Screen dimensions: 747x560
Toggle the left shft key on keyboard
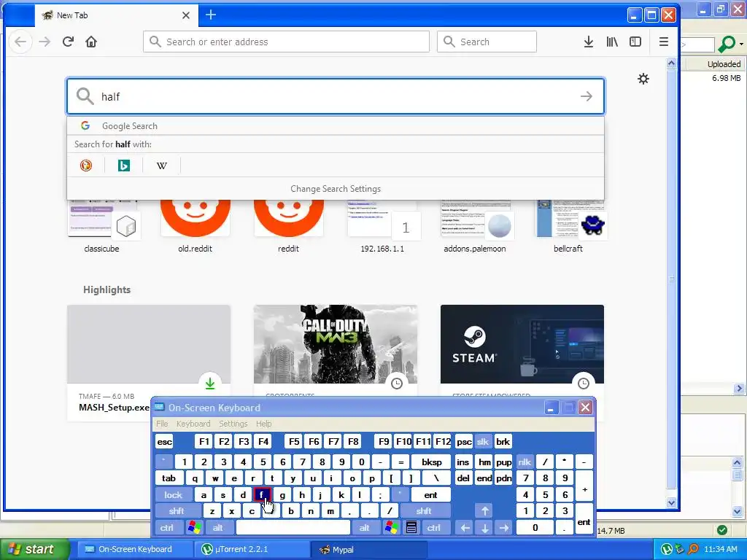(177, 511)
